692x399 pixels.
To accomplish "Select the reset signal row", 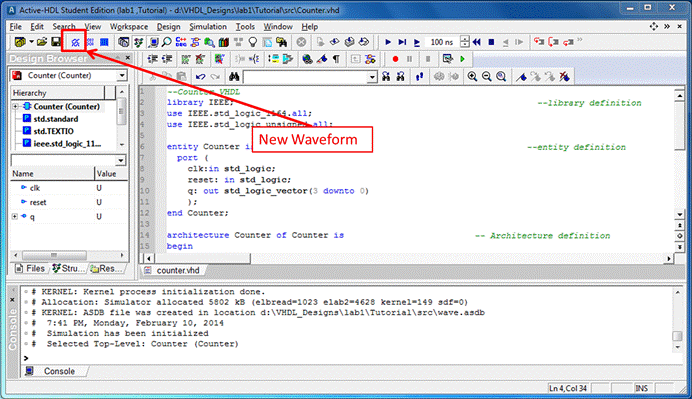I will [x=68, y=202].
